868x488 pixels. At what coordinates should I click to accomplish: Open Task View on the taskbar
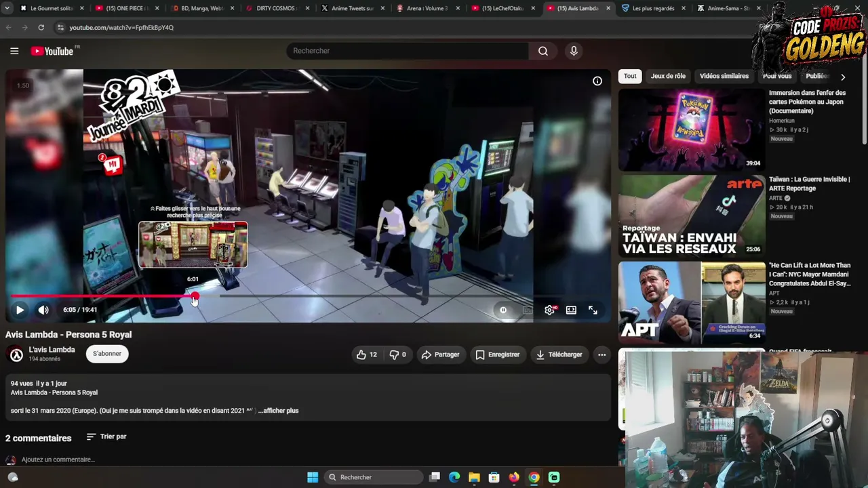pos(435,477)
